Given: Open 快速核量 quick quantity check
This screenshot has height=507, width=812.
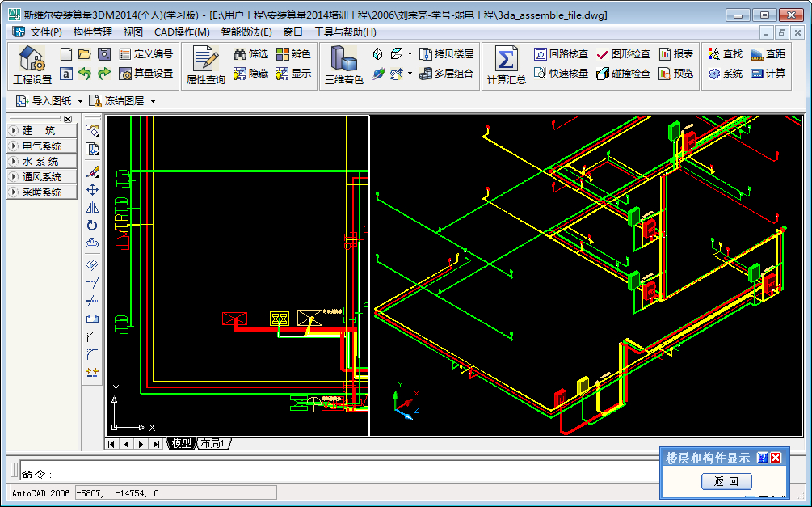Looking at the screenshot, I should 562,74.
